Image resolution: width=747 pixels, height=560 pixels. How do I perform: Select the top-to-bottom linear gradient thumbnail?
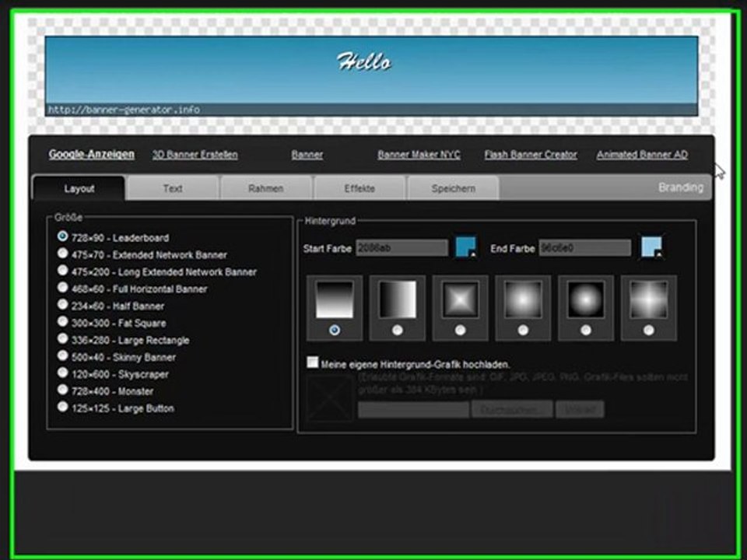pos(335,299)
